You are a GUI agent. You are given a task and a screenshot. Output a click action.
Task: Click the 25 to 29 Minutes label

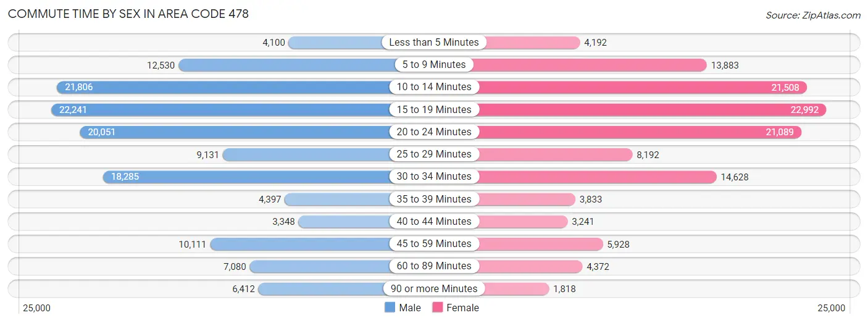pyautogui.click(x=434, y=154)
